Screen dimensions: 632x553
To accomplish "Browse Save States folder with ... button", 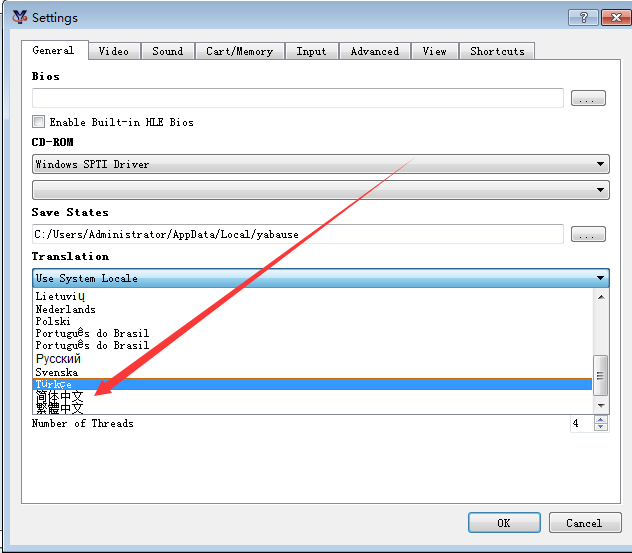I will tap(588, 234).
